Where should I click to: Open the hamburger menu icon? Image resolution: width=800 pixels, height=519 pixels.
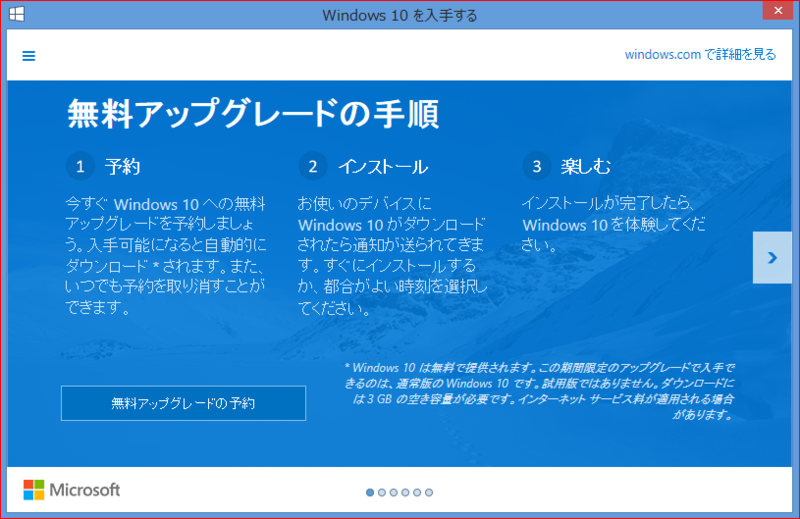(29, 56)
